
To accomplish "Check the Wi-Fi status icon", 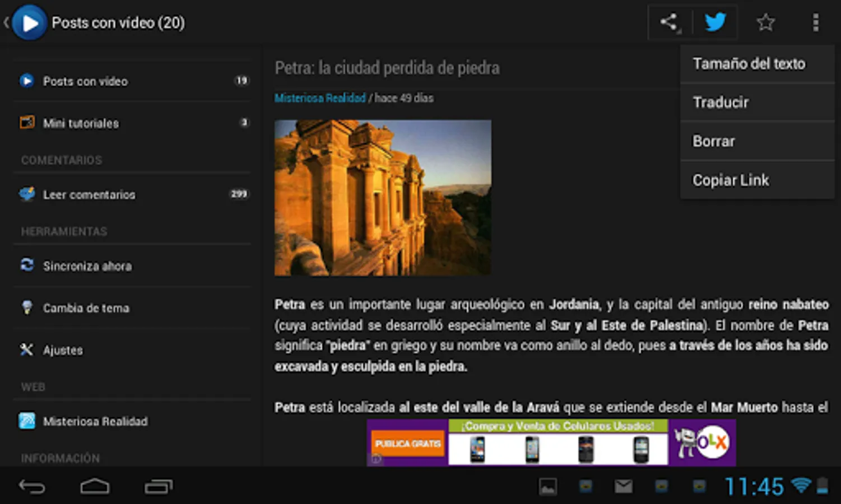I will (801, 484).
